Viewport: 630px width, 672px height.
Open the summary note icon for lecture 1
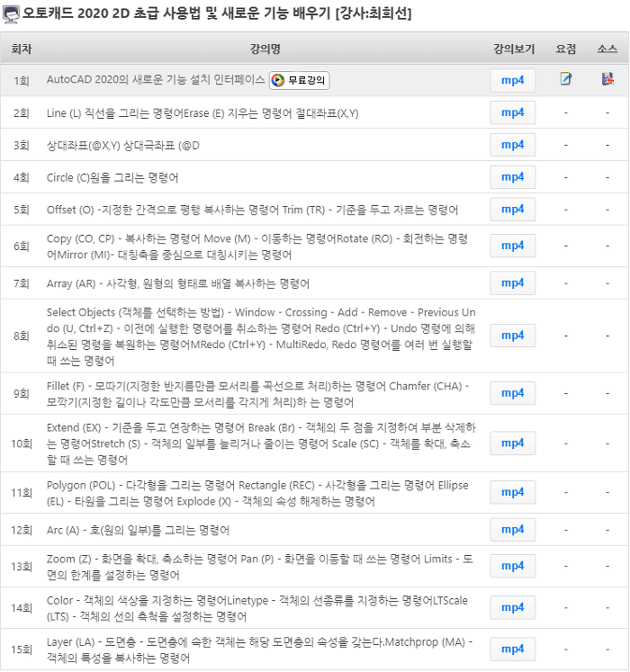[566, 79]
